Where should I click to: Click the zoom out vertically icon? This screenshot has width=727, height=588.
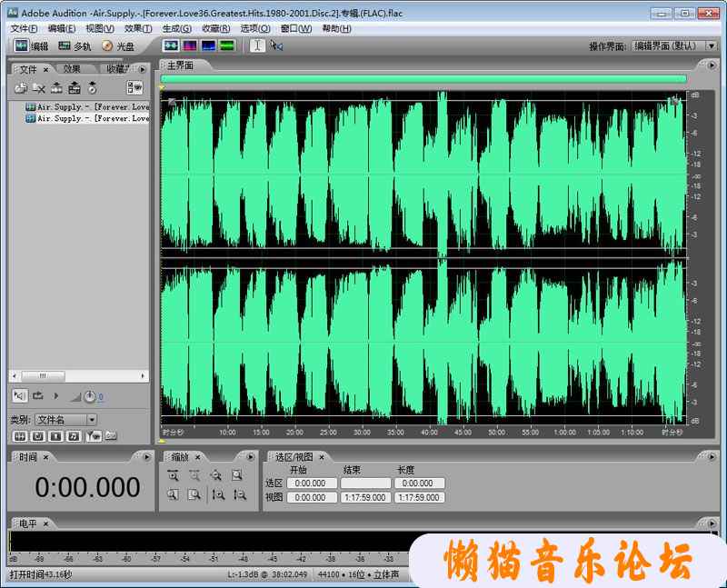click(240, 494)
